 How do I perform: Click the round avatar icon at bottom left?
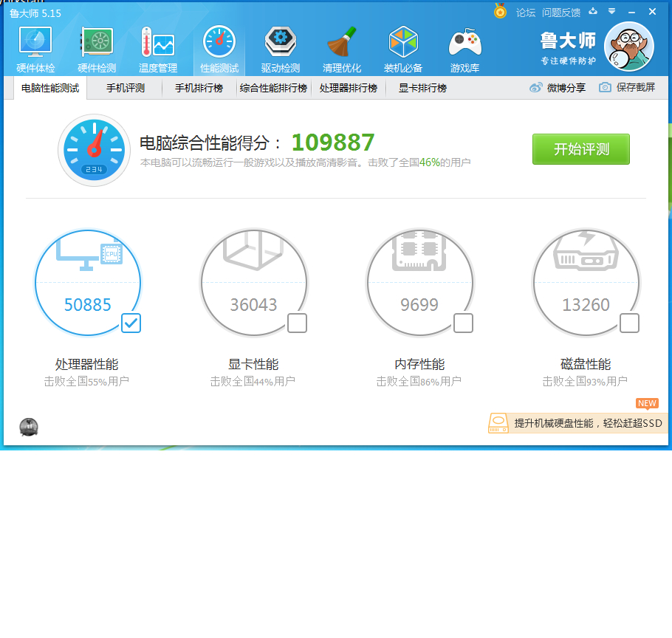point(29,428)
